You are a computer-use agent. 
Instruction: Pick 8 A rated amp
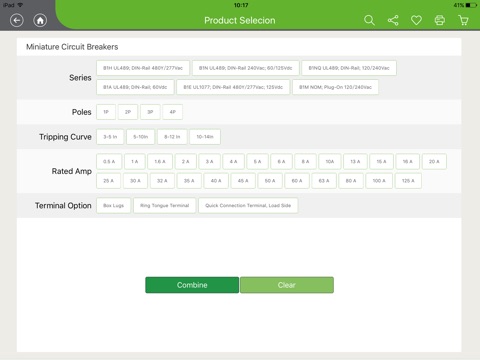[305, 162]
